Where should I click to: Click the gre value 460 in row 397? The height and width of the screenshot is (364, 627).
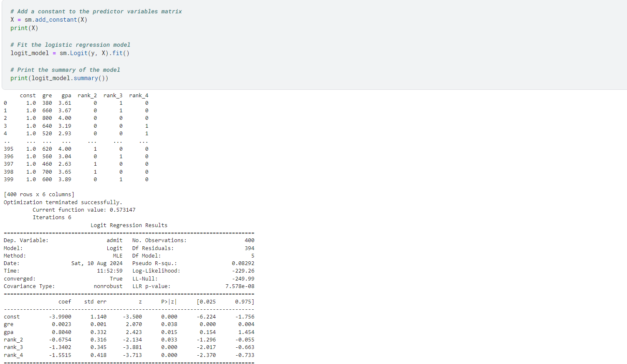(47, 164)
